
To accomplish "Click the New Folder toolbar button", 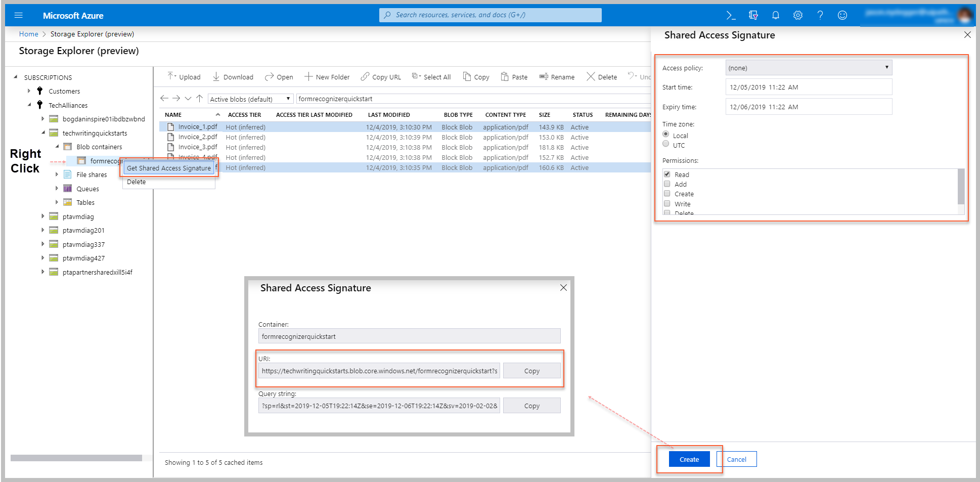I will pos(327,77).
